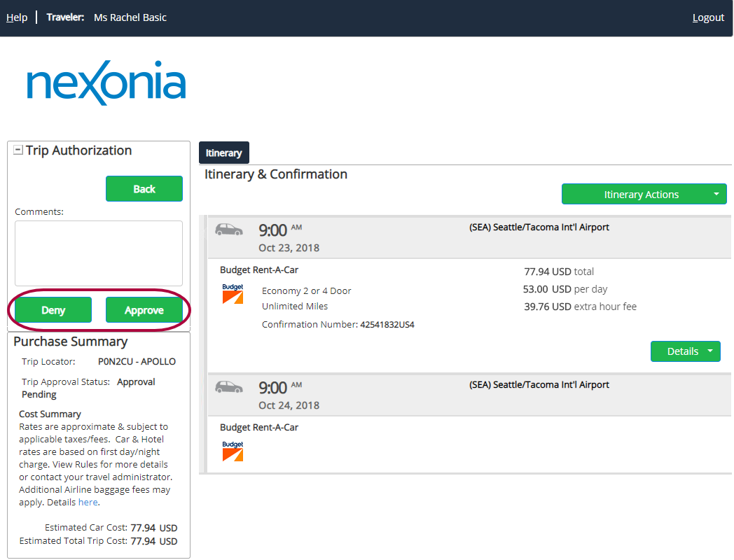Click the car icon for Oct 24
This screenshot has height=560, width=734.
coord(229,387)
